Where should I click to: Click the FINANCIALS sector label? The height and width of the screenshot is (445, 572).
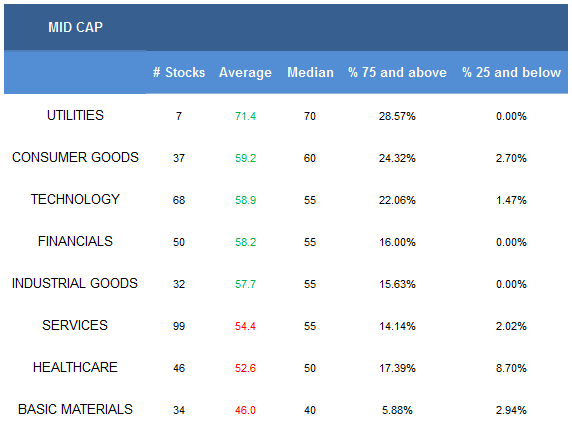(75, 241)
